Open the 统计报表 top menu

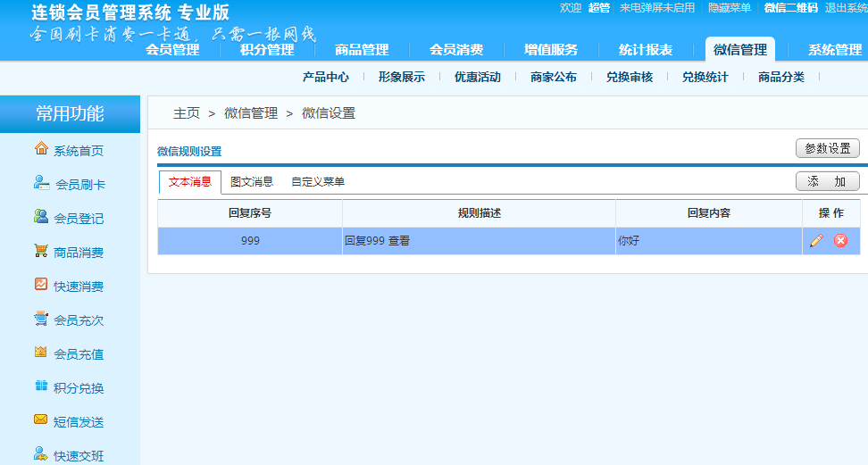click(x=646, y=50)
